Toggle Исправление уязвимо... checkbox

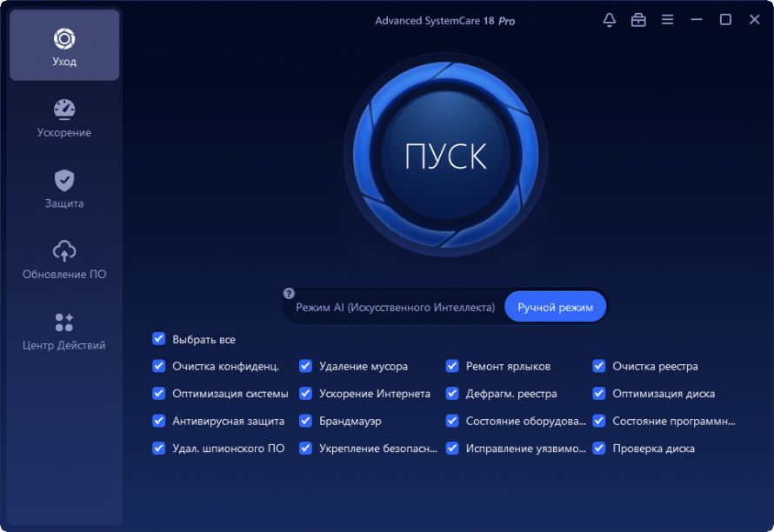(x=452, y=448)
